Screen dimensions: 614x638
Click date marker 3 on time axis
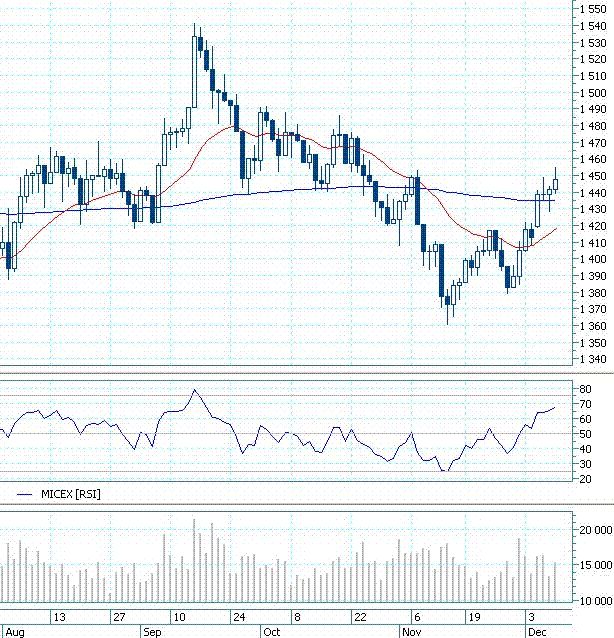[x=531, y=617]
